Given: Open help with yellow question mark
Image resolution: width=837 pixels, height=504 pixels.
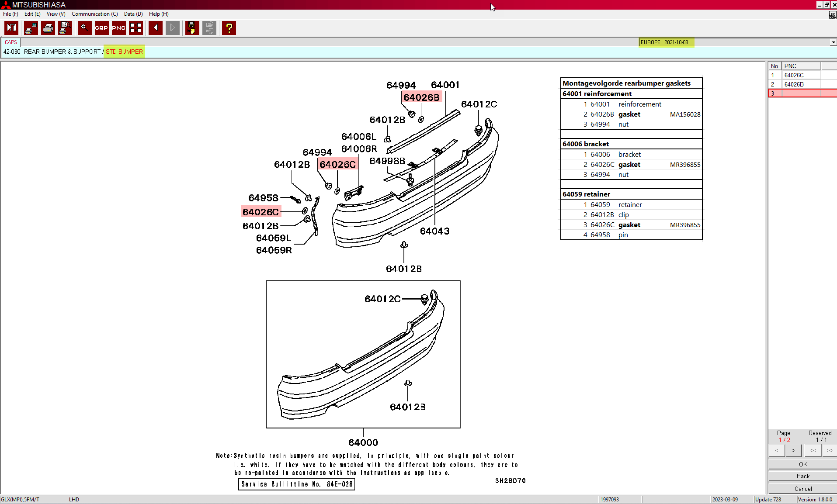Looking at the screenshot, I should pos(229,28).
